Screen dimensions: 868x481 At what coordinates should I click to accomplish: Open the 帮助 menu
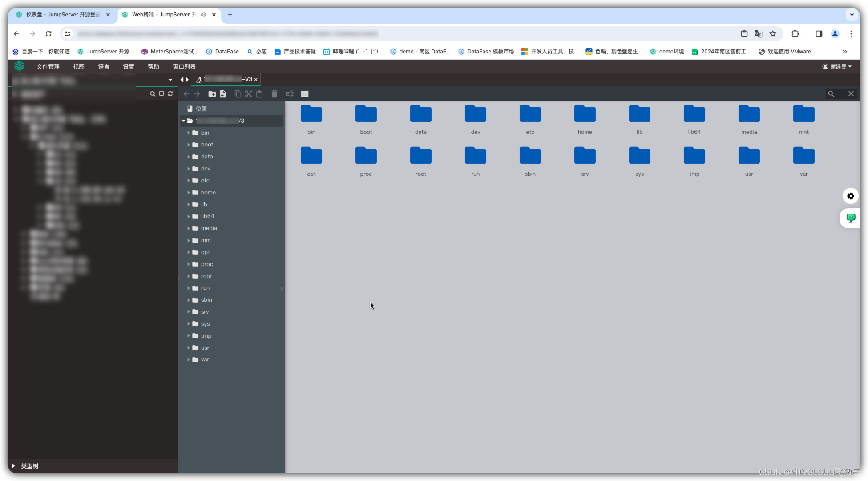click(x=153, y=66)
